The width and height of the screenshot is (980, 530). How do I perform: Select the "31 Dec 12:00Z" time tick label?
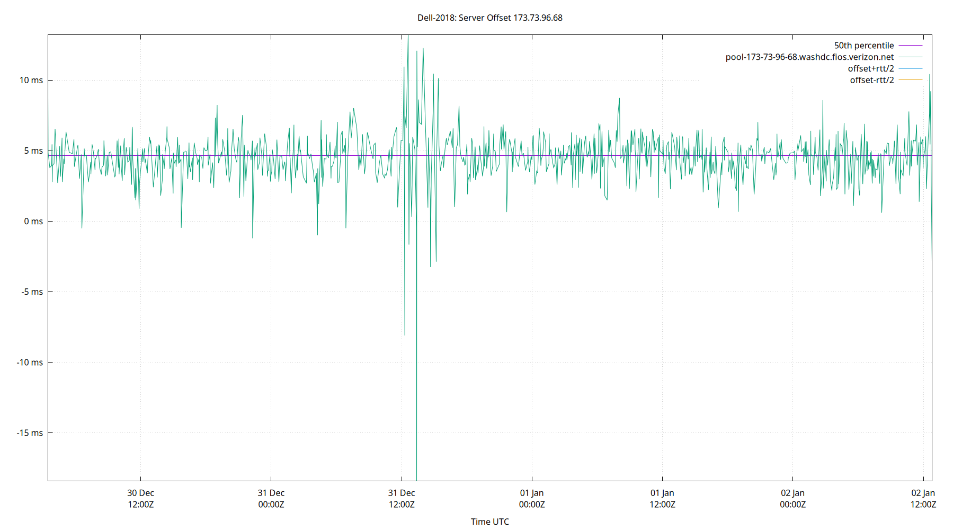coord(403,499)
